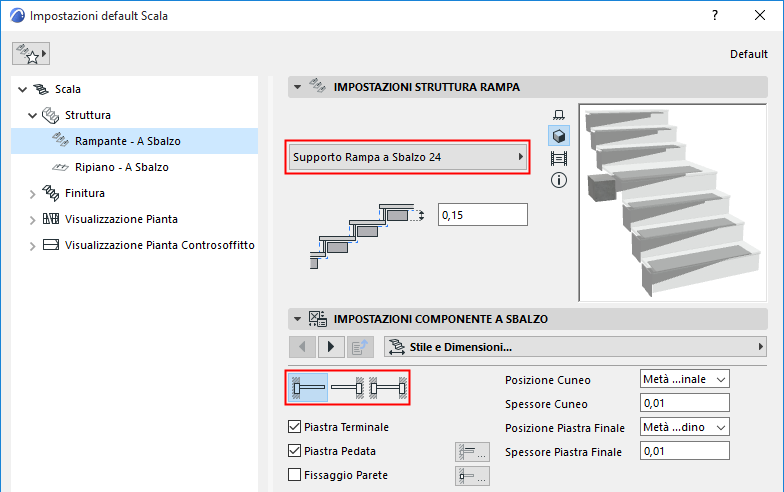Show preview picture film icon

coord(559,158)
